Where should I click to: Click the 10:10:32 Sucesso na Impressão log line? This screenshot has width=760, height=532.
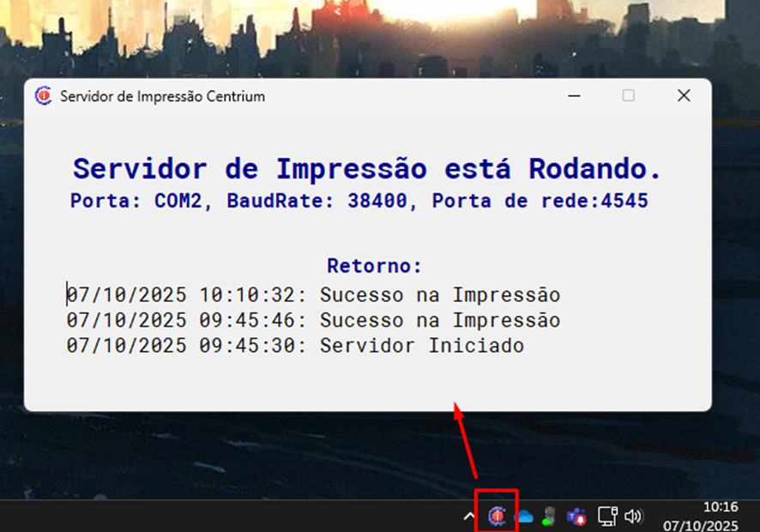click(314, 295)
